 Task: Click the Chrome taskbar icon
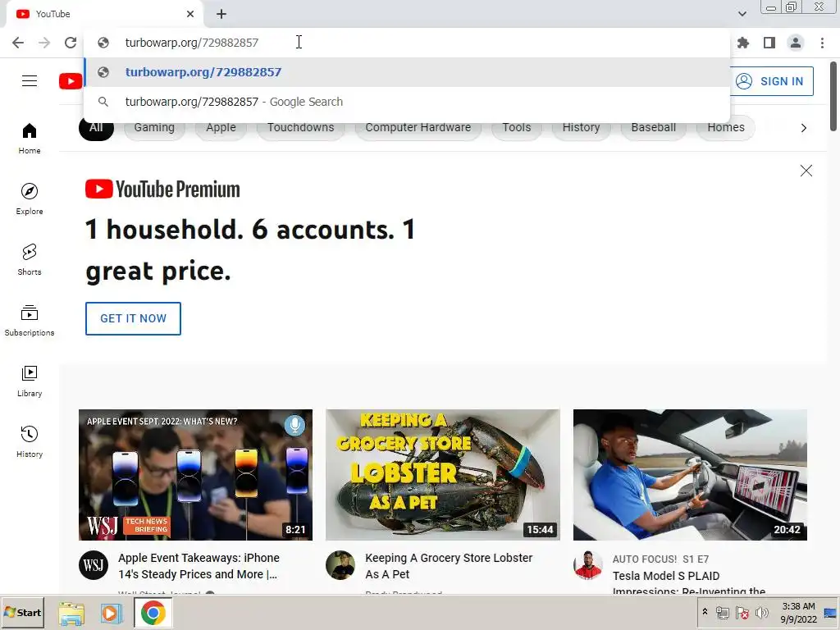pyautogui.click(x=153, y=614)
